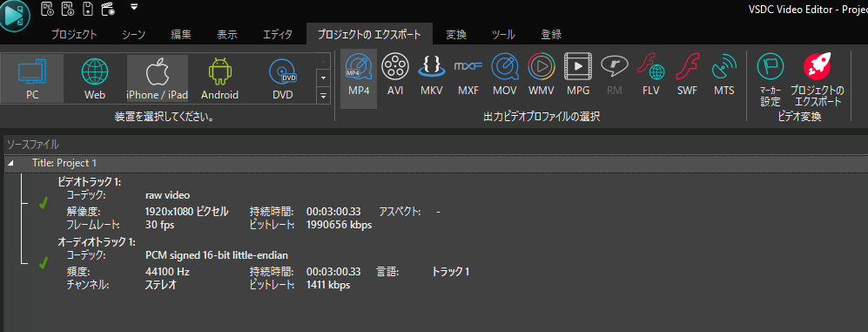Click the 1920x1080 ピクセル resolution value

(186, 211)
